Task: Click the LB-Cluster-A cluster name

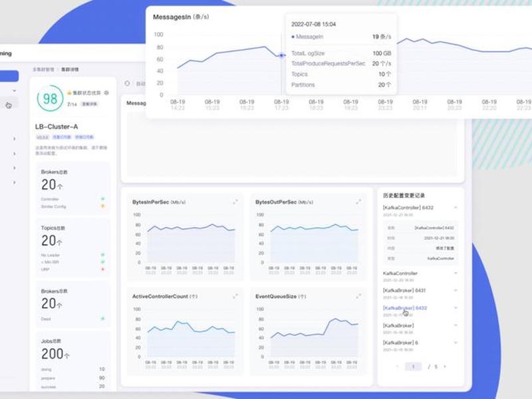Action: pyautogui.click(x=57, y=127)
